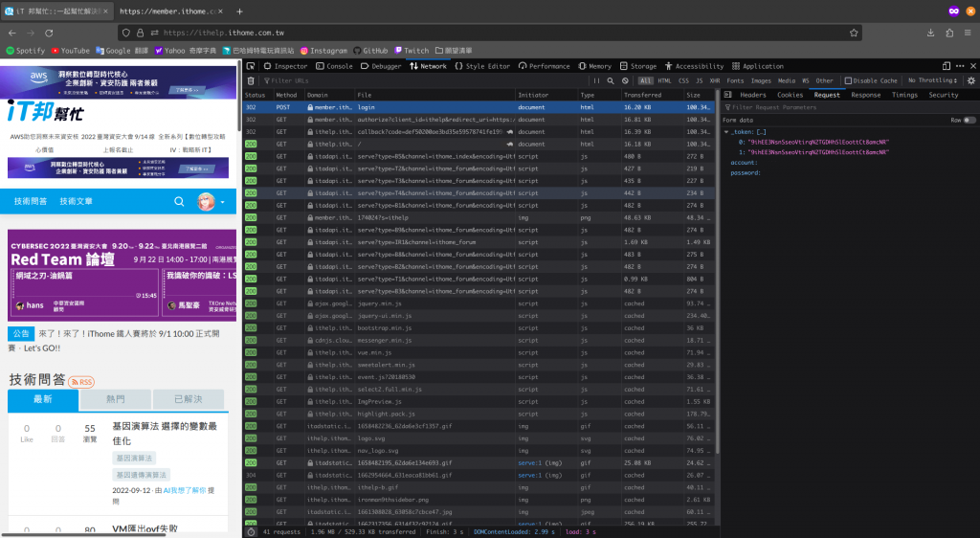Open the Spotify bookmark

point(25,51)
